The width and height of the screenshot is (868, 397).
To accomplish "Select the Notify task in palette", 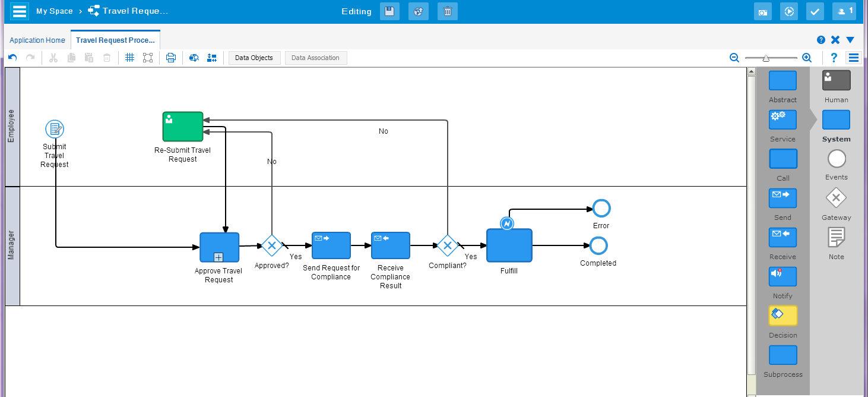I will (x=783, y=276).
